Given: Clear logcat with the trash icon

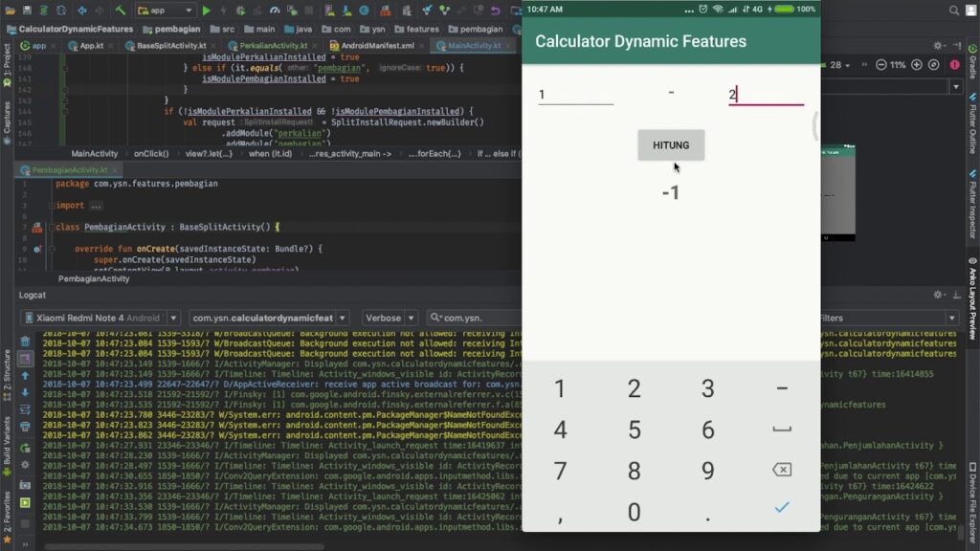Looking at the screenshot, I should pyautogui.click(x=25, y=342).
